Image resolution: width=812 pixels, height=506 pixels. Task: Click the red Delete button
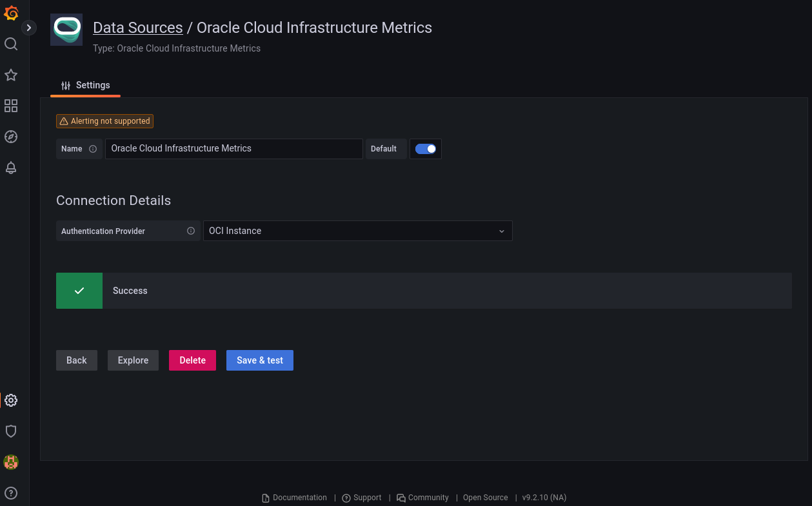[192, 360]
